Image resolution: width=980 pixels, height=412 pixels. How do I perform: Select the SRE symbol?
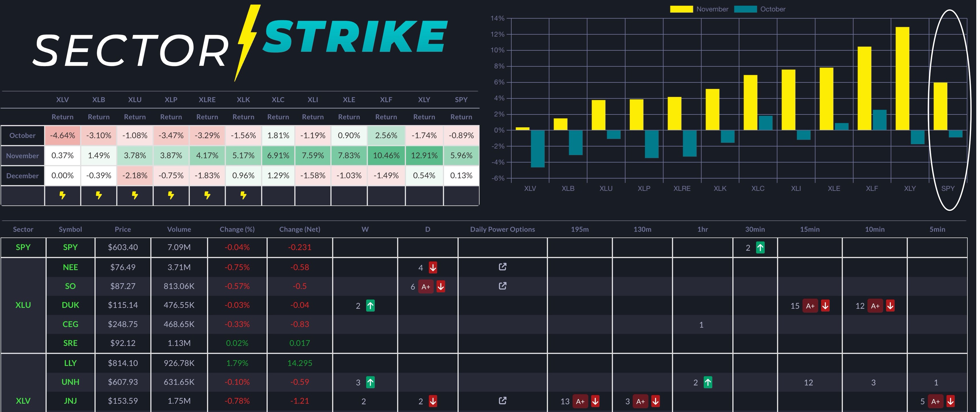click(x=70, y=343)
